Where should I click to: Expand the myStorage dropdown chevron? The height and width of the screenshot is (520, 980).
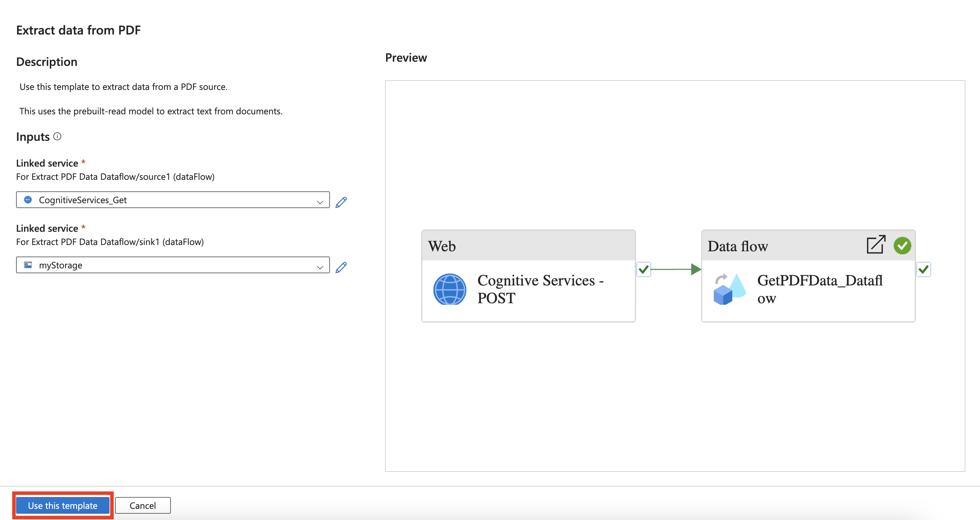(x=319, y=267)
